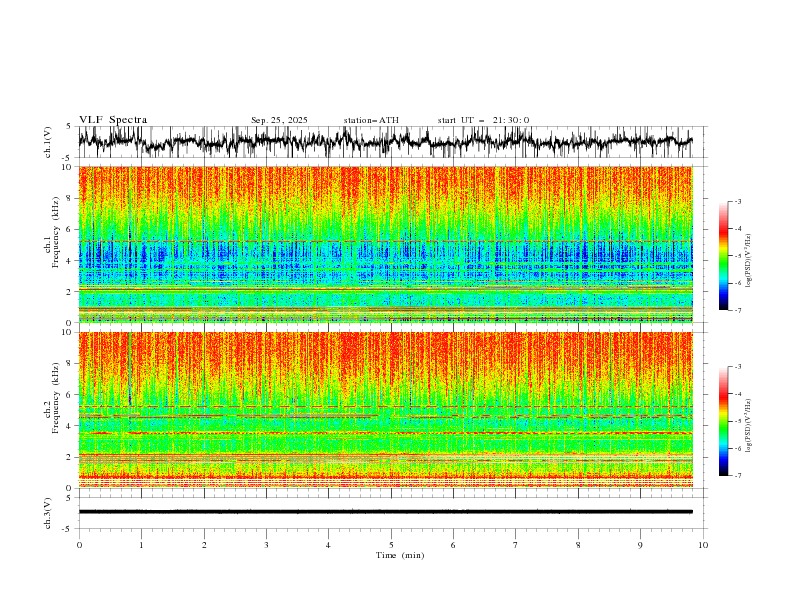
Task: Click the ch.2 "Frequency (kHz)" axis label
Action: coord(56,398)
